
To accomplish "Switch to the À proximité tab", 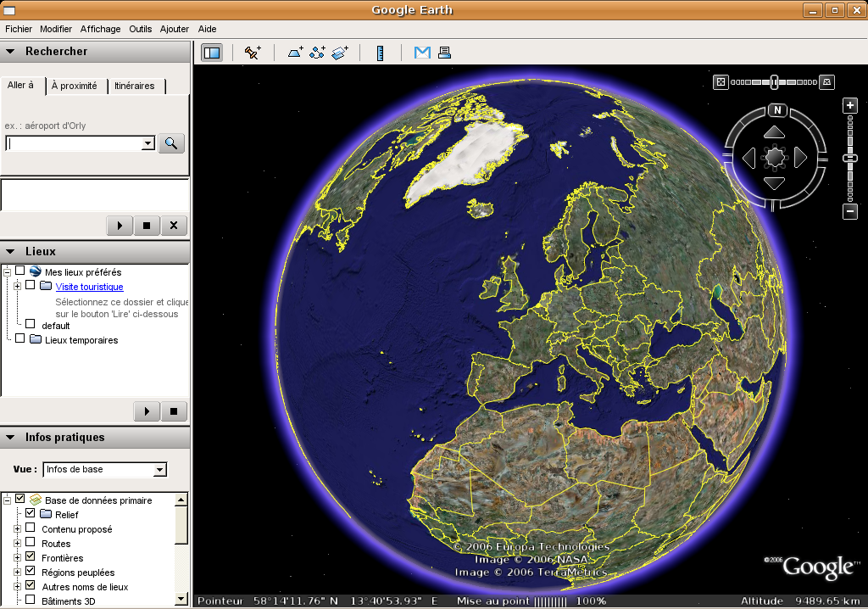I will (x=75, y=86).
